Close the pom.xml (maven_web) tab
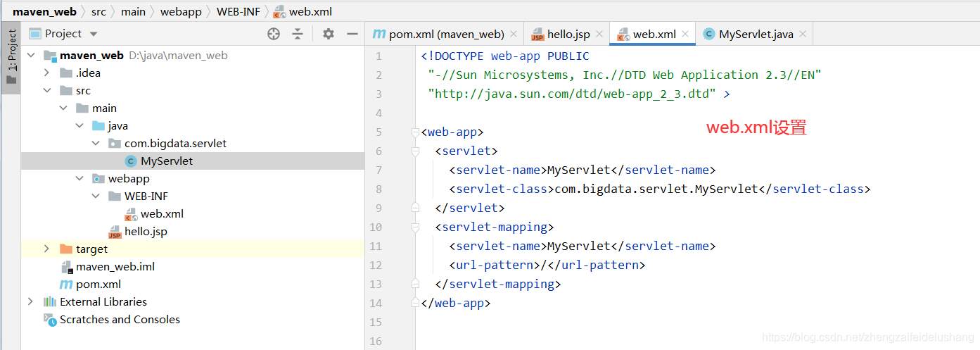 pyautogui.click(x=514, y=34)
